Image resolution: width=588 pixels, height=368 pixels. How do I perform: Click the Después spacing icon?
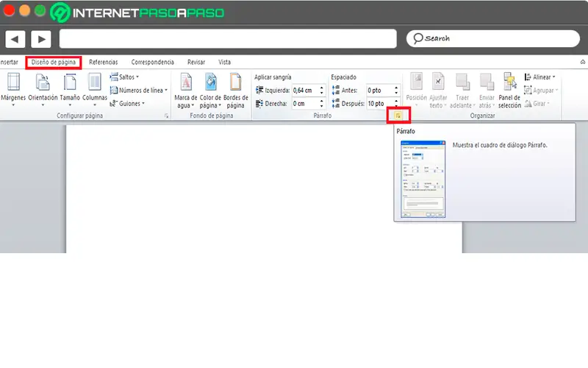coord(336,103)
